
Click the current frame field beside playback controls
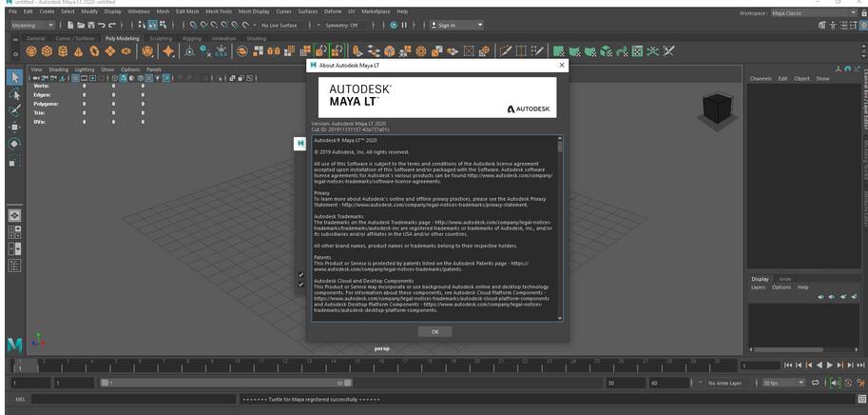pos(760,366)
